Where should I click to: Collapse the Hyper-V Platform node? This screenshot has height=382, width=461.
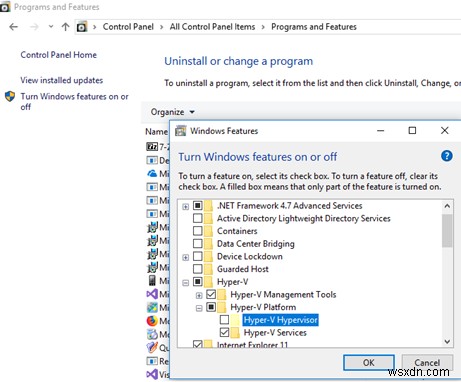coord(199,308)
